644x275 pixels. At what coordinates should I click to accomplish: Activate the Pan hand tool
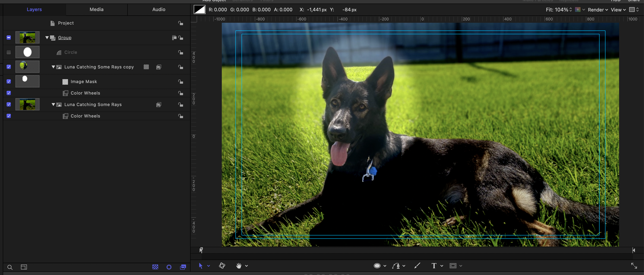click(239, 266)
